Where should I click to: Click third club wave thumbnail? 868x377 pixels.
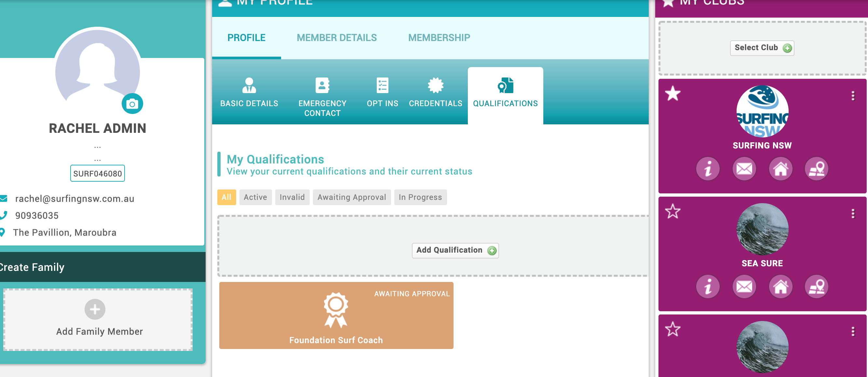[x=762, y=347]
